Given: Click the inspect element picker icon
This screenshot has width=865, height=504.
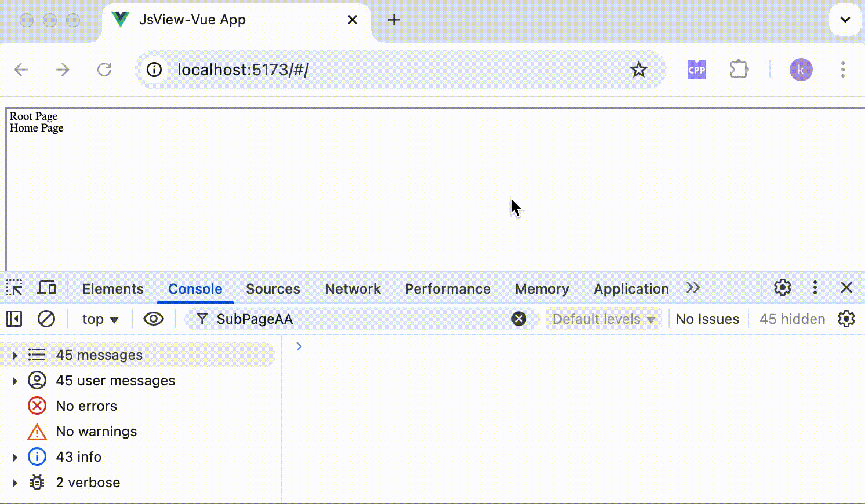Looking at the screenshot, I should click(14, 288).
